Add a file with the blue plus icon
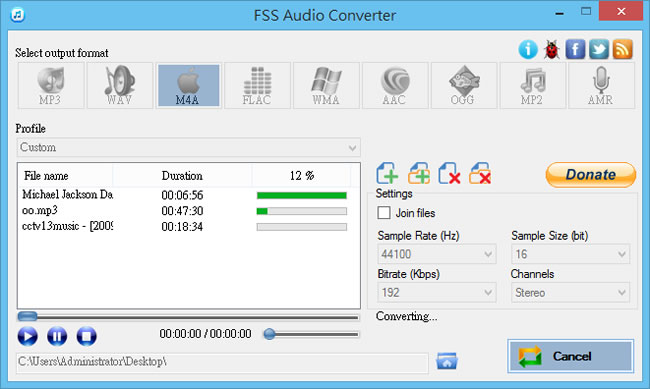 pyautogui.click(x=387, y=173)
